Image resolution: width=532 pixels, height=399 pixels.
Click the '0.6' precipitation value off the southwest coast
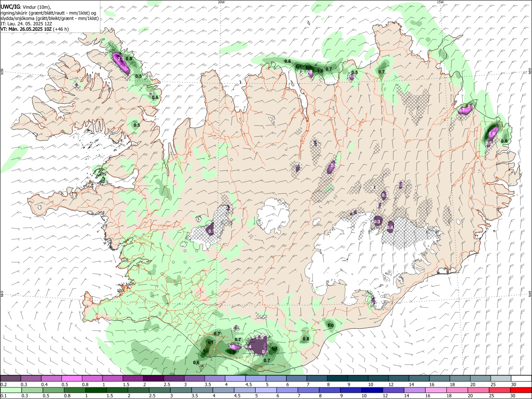tap(197, 362)
